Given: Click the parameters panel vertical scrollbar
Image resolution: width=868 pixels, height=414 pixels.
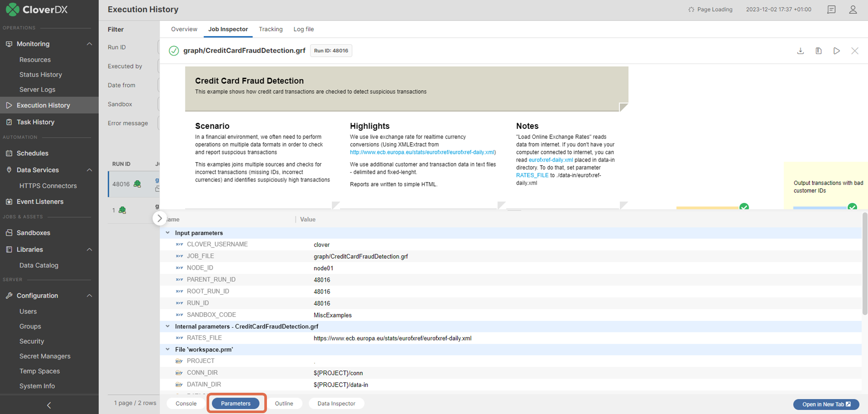Looking at the screenshot, I should [864, 269].
